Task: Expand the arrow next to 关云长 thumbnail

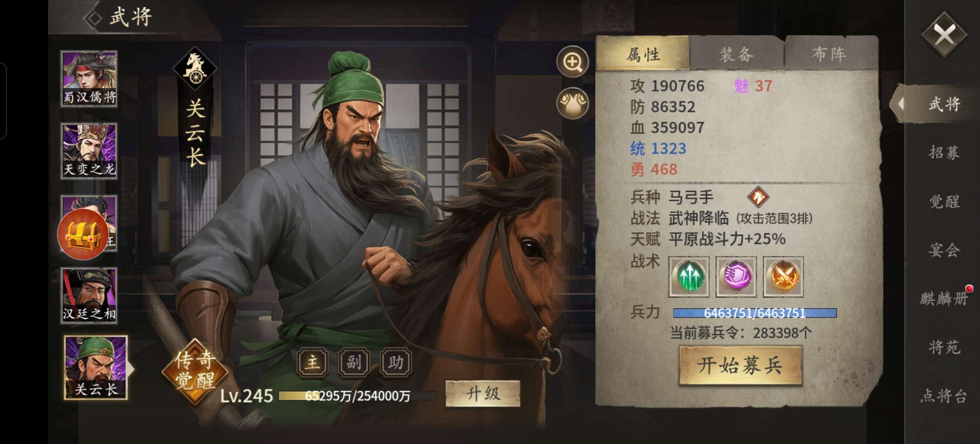Action: coord(130,369)
